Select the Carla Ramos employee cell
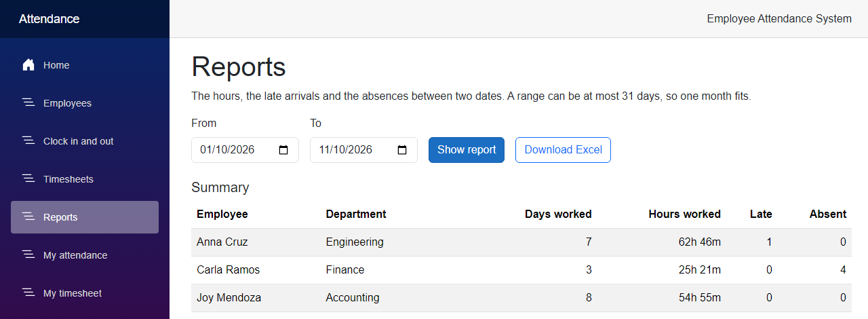Screen dimensions: 868x319 (x=256, y=269)
